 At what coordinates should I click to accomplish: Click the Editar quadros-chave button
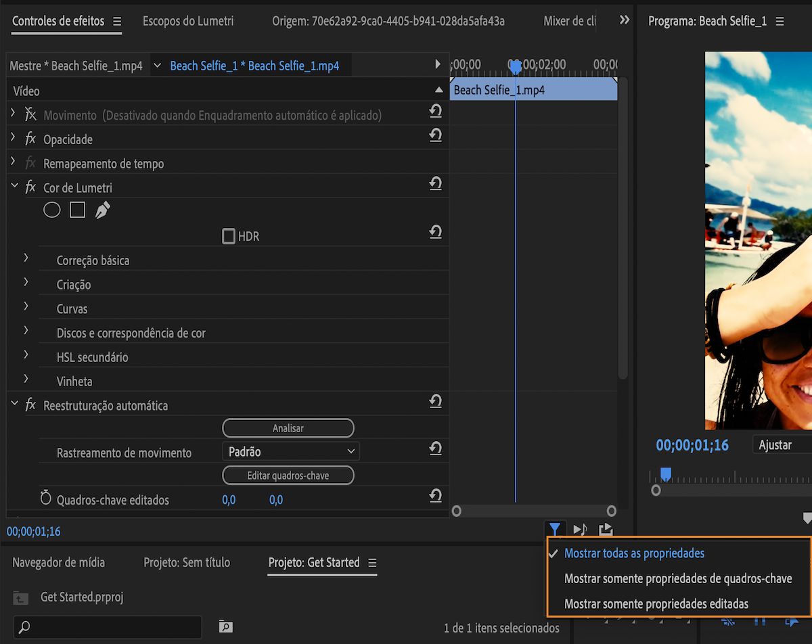[x=288, y=476]
